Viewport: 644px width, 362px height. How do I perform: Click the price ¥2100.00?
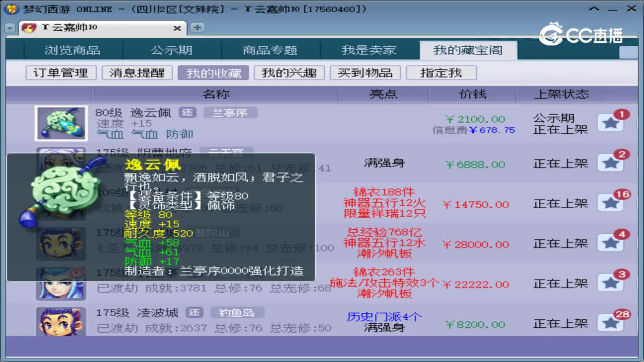click(475, 119)
